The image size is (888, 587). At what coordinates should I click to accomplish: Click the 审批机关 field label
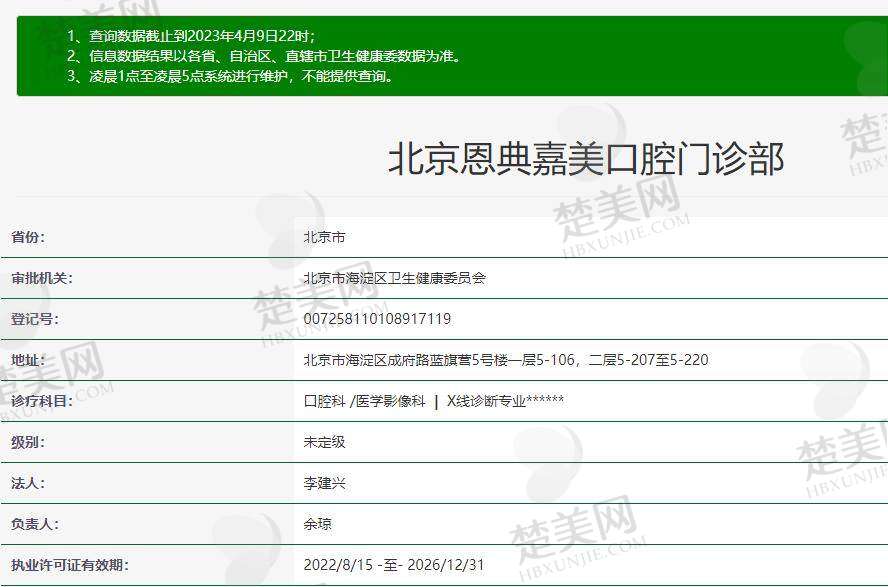pos(42,279)
